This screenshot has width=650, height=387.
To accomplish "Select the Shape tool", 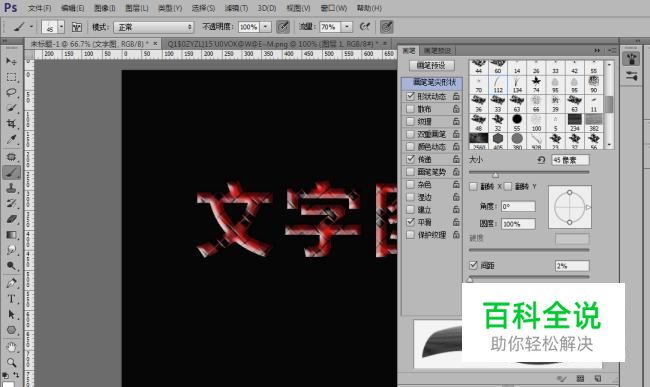I will [11, 330].
